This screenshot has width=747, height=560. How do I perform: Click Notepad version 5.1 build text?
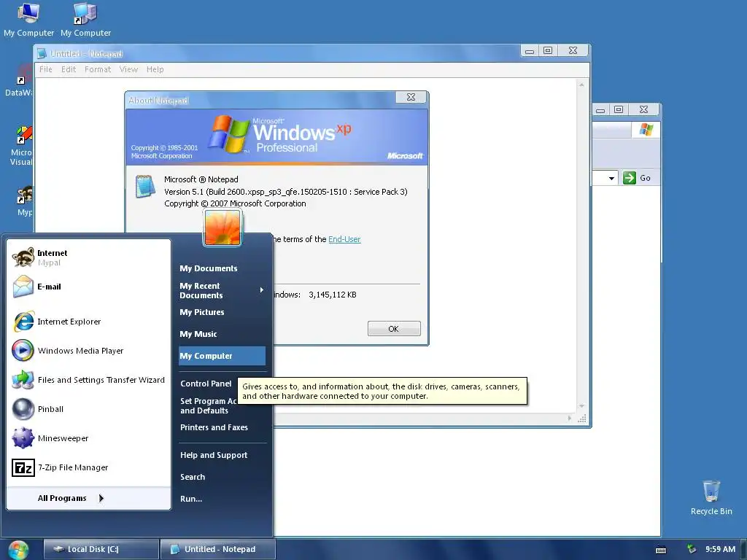286,192
